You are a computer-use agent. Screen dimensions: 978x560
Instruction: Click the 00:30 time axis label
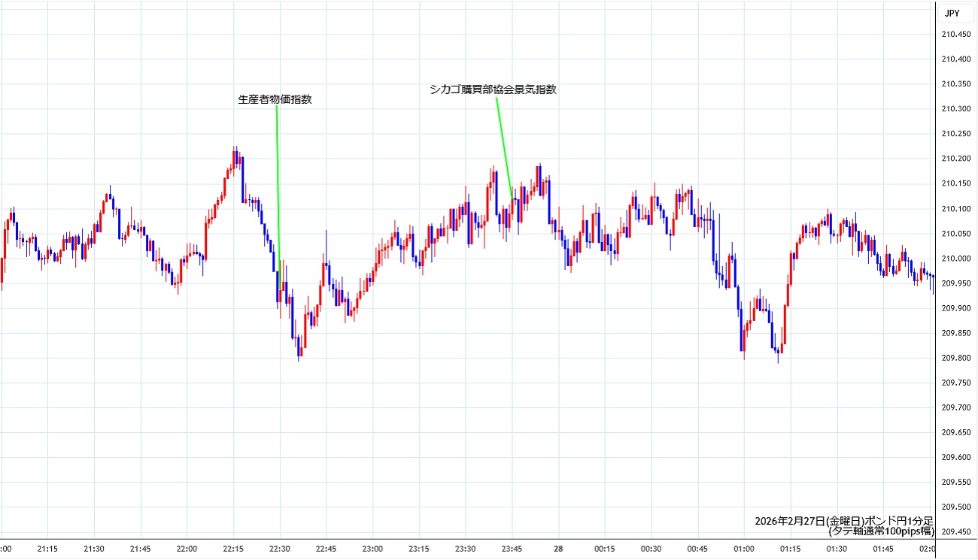[651, 549]
